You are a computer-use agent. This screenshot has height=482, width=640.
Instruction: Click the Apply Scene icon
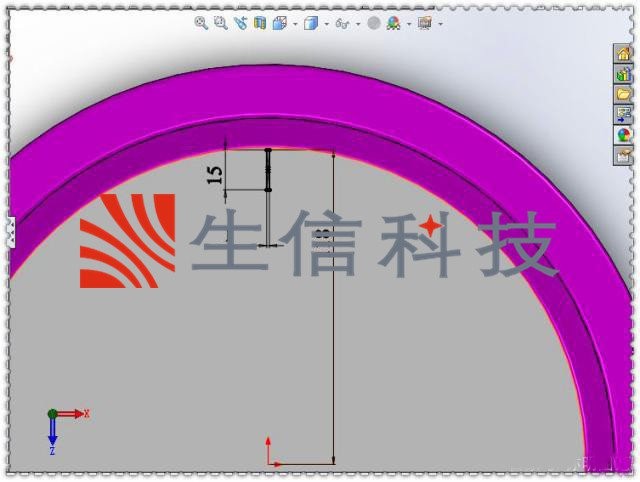393,23
